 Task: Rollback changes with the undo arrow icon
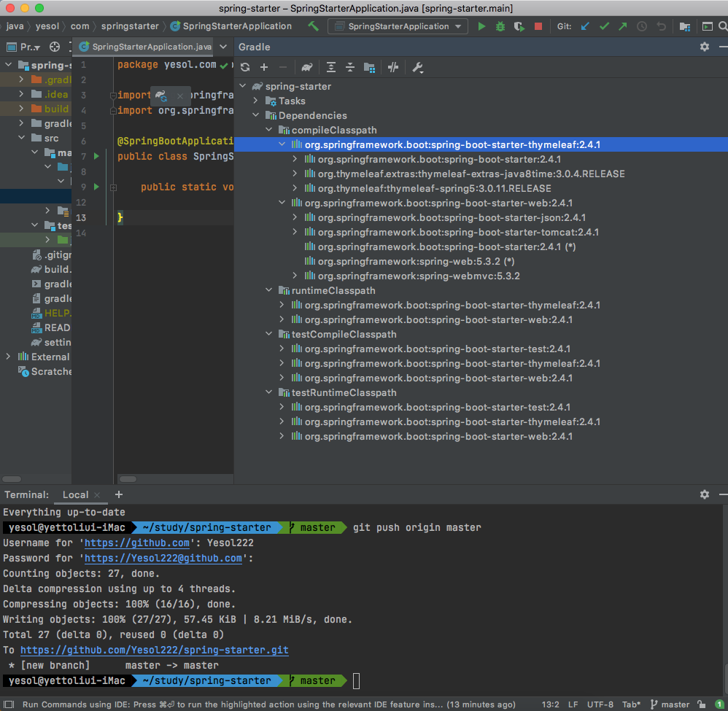tap(661, 26)
